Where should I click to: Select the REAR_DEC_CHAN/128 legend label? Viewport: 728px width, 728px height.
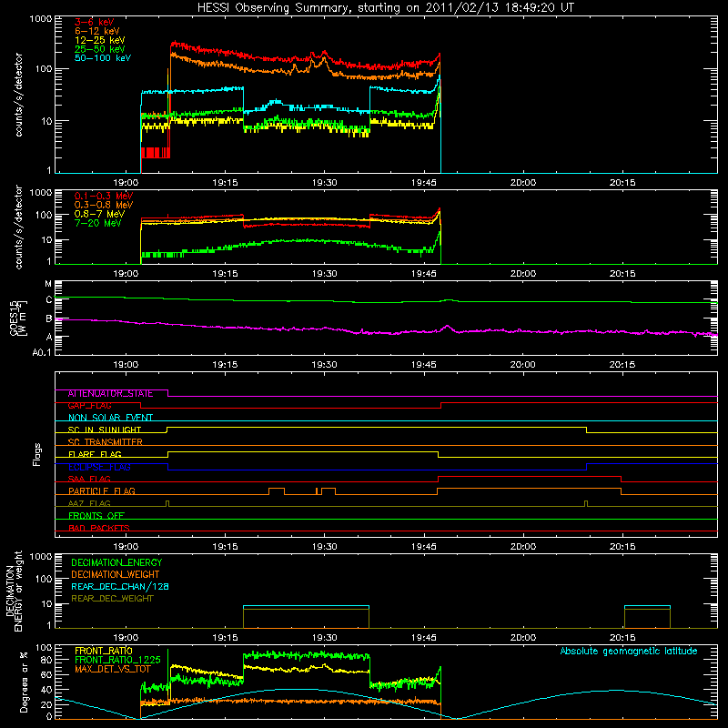tap(120, 587)
